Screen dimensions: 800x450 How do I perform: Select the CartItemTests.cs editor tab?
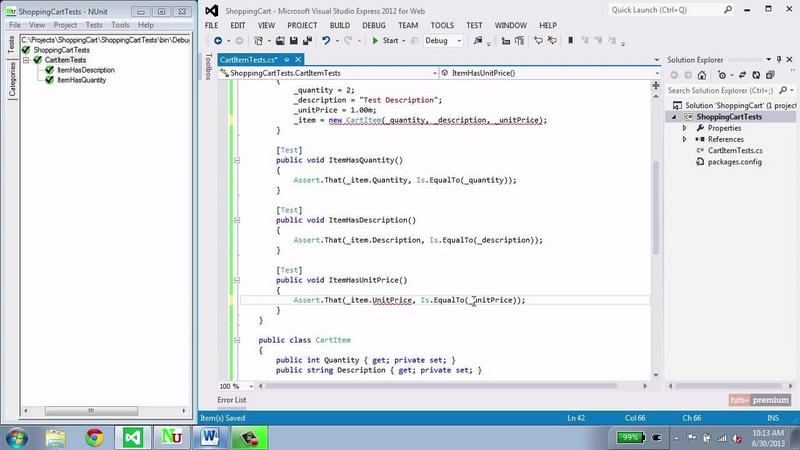pyautogui.click(x=248, y=60)
